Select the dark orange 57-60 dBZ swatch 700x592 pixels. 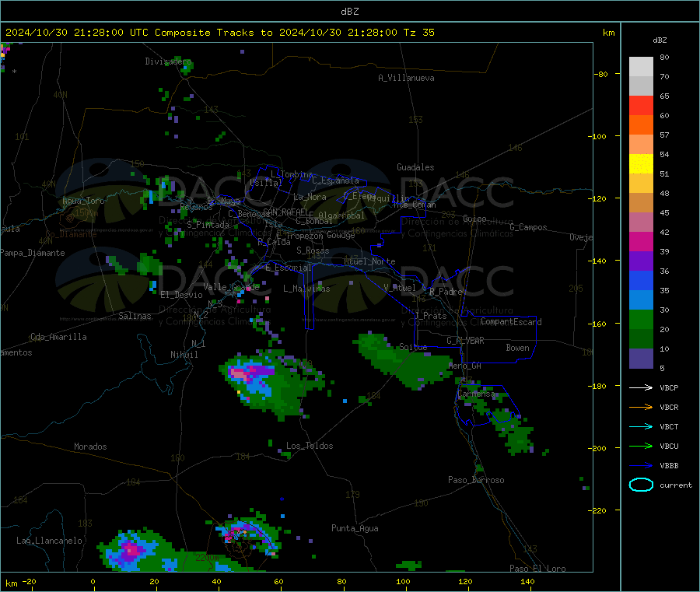click(641, 125)
